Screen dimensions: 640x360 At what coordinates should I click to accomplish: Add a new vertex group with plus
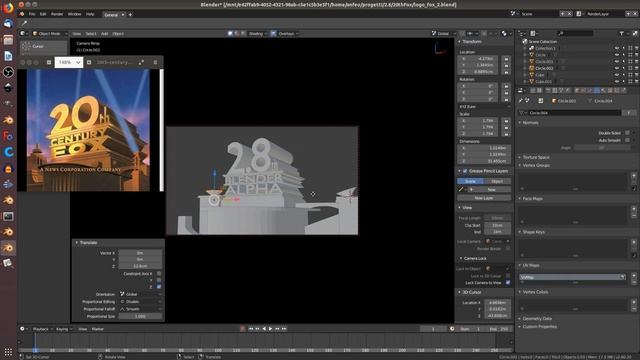point(633,176)
